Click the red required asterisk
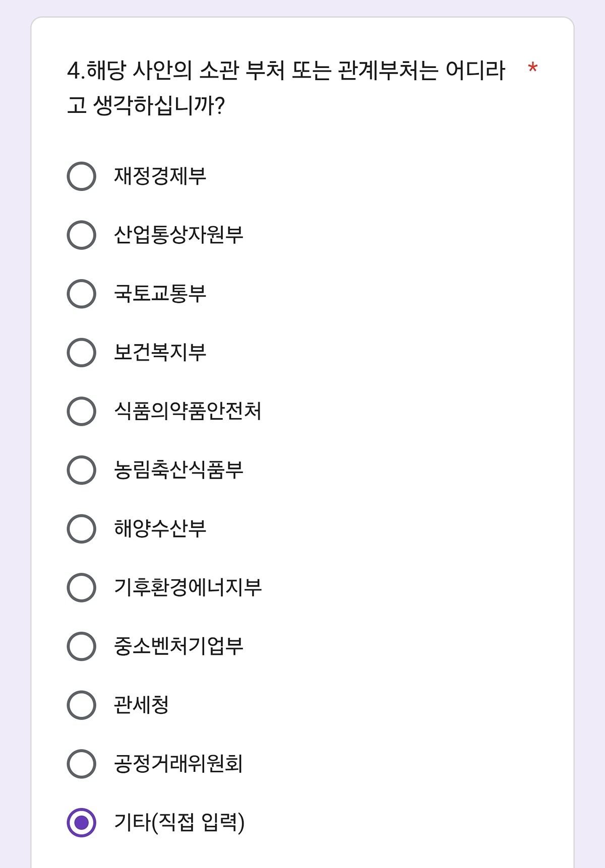The height and width of the screenshot is (868, 605). [532, 68]
